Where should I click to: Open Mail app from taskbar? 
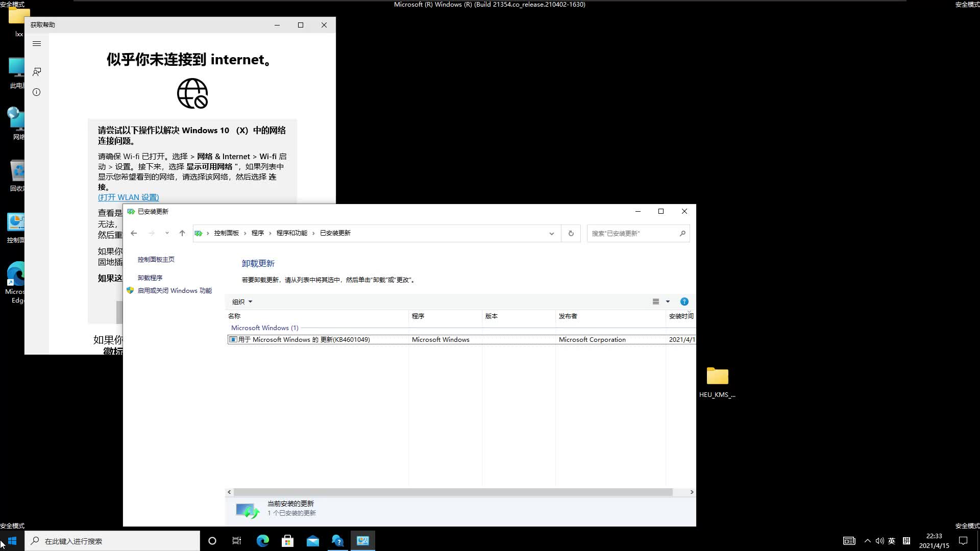point(312,541)
